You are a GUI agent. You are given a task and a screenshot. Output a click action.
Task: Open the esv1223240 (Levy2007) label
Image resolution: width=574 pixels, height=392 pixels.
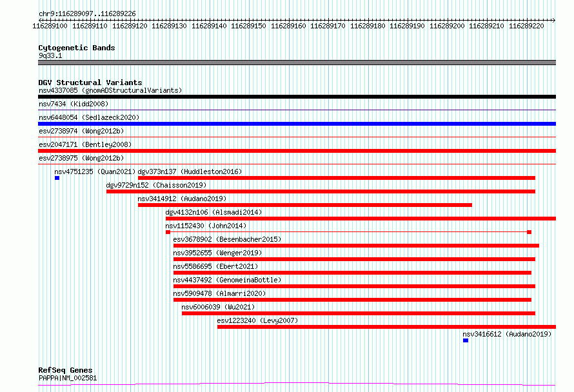click(x=257, y=320)
